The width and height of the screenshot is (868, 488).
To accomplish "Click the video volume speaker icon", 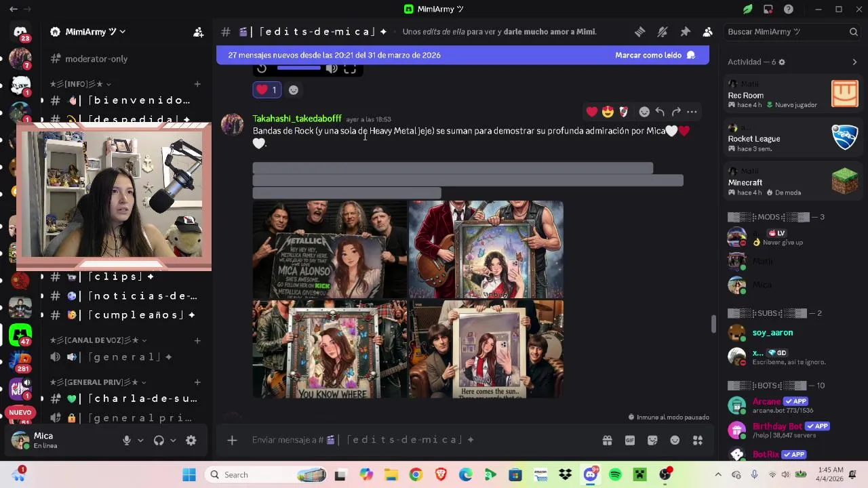I will point(332,68).
